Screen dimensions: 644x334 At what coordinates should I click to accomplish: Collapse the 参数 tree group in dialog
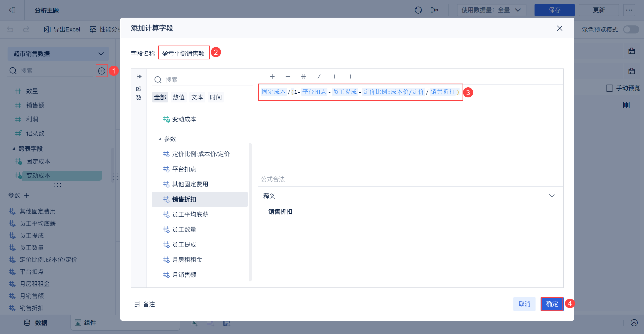click(x=160, y=139)
